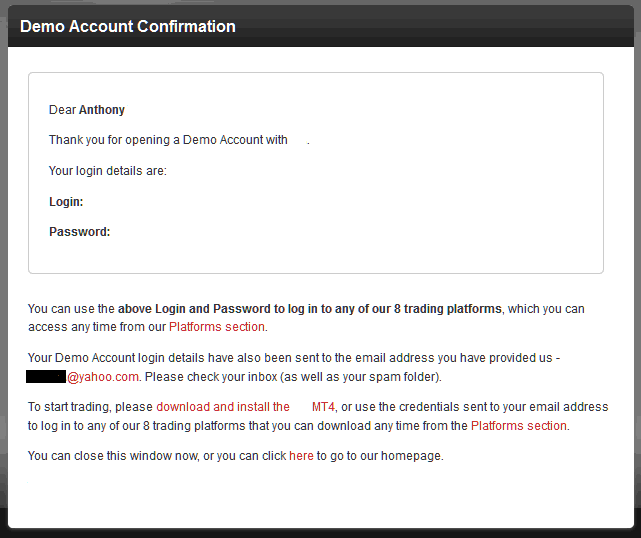The image size is (641, 538).
Task: Click the bold Password: label
Action: [x=80, y=232]
